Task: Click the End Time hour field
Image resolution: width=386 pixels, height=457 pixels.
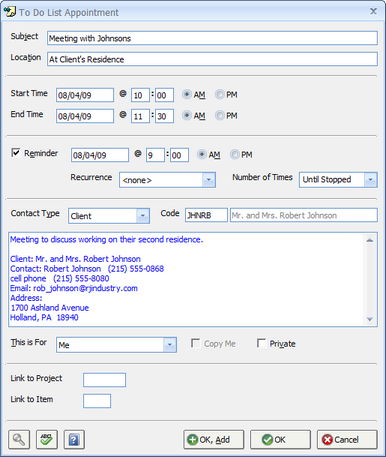Action: point(140,116)
